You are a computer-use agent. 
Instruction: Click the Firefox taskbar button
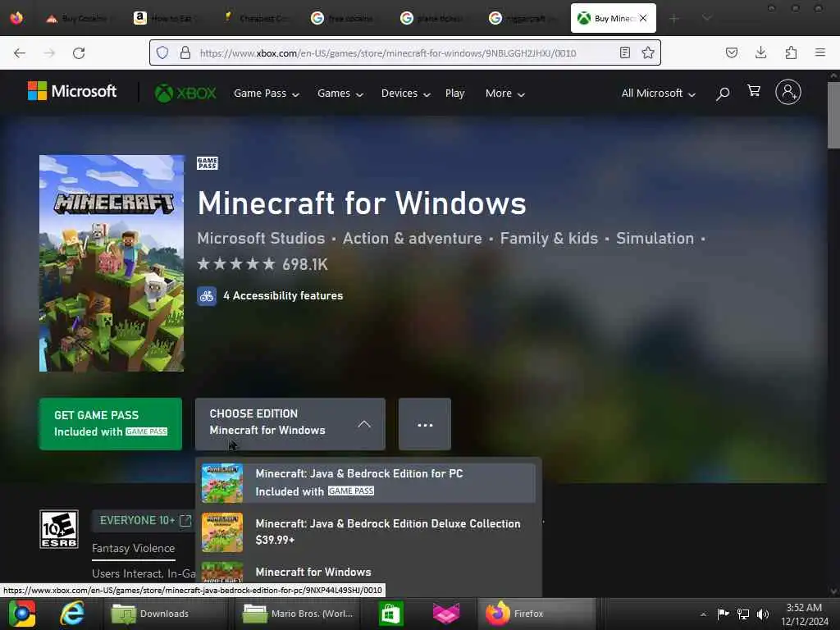(x=536, y=614)
